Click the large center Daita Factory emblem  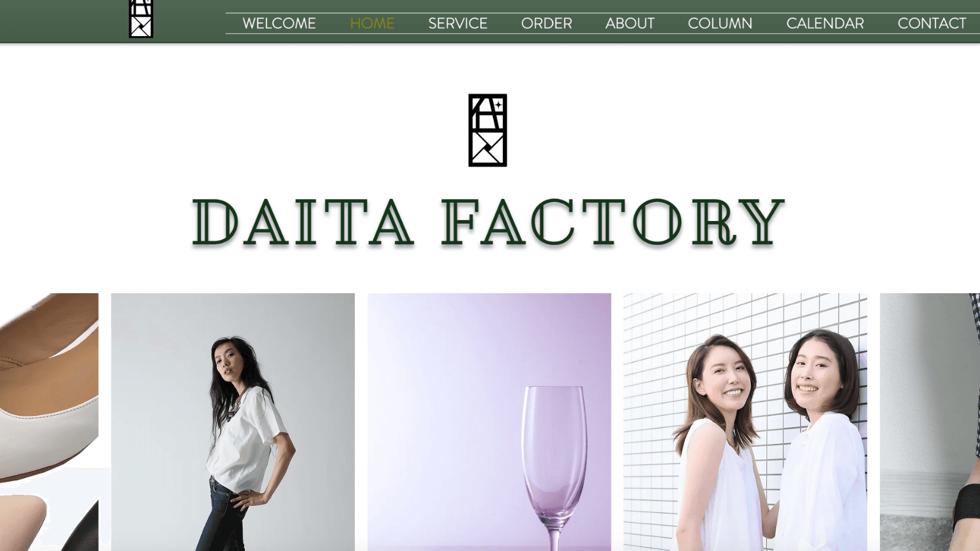click(488, 130)
